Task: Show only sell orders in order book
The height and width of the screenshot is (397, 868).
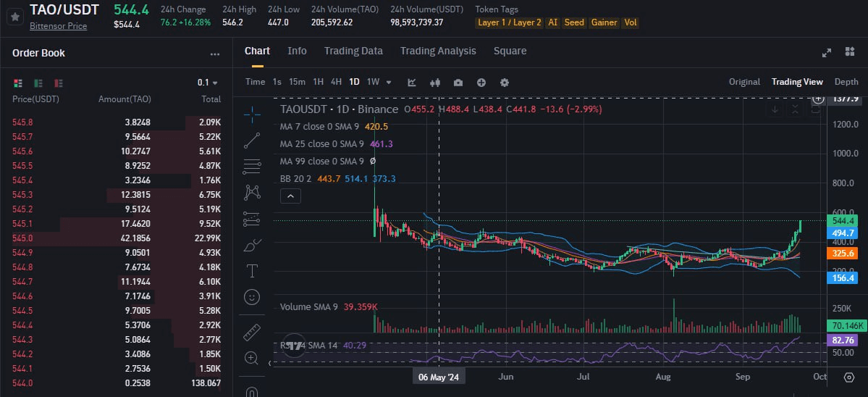Action: (x=58, y=83)
